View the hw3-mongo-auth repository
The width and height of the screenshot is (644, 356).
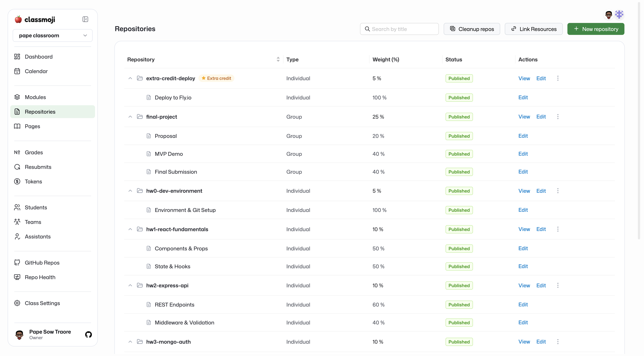pos(524,341)
